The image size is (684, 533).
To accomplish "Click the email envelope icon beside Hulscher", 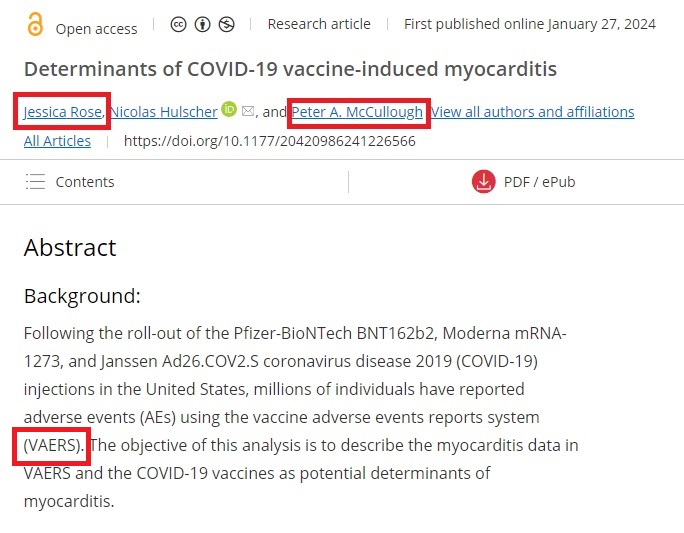I will pyautogui.click(x=248, y=111).
